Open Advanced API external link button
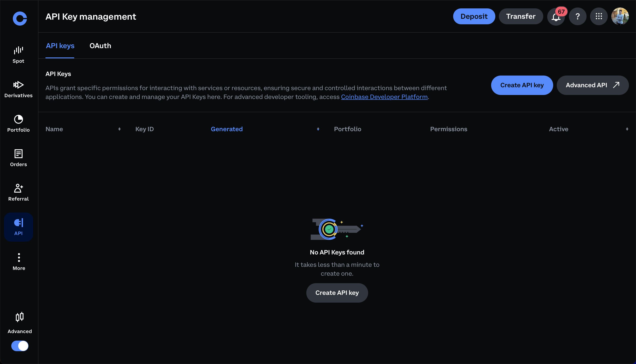 pos(592,85)
